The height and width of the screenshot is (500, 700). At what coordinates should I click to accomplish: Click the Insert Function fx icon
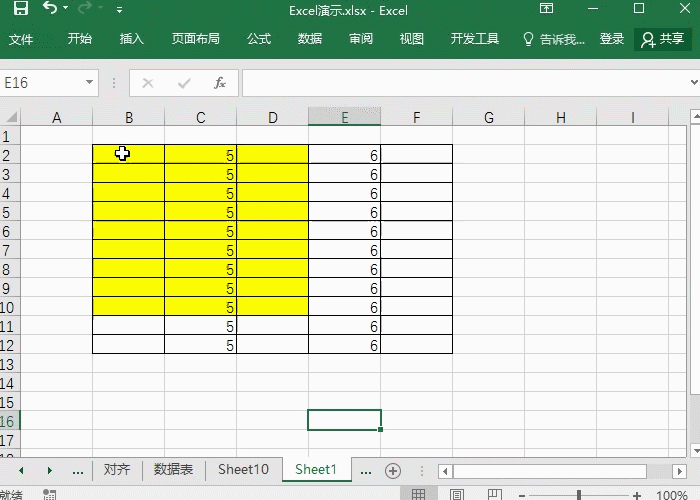[x=220, y=83]
